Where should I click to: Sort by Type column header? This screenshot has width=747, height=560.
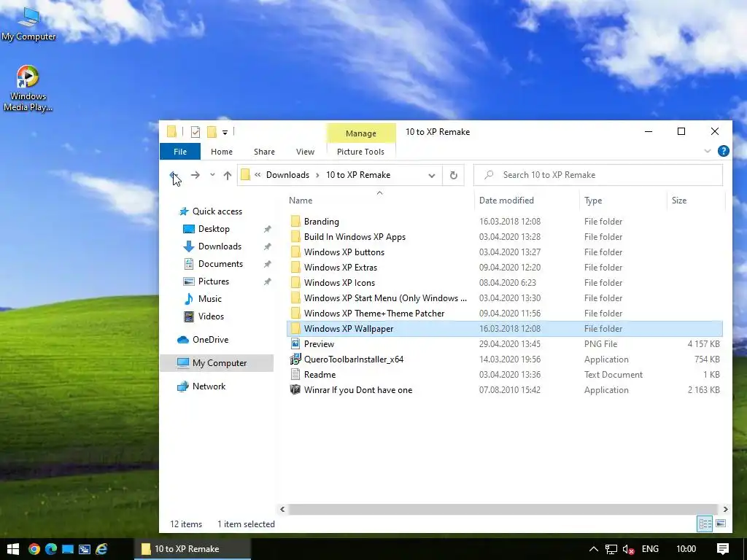(x=593, y=201)
